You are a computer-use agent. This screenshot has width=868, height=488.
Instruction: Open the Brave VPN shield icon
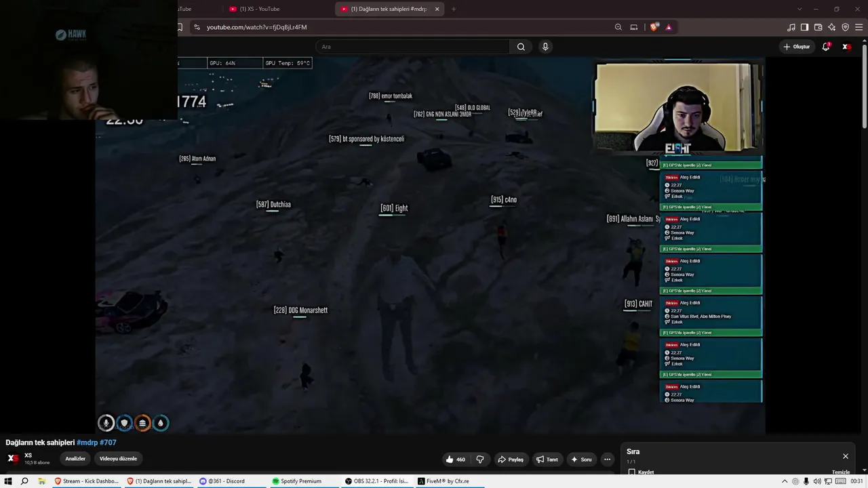pos(846,27)
